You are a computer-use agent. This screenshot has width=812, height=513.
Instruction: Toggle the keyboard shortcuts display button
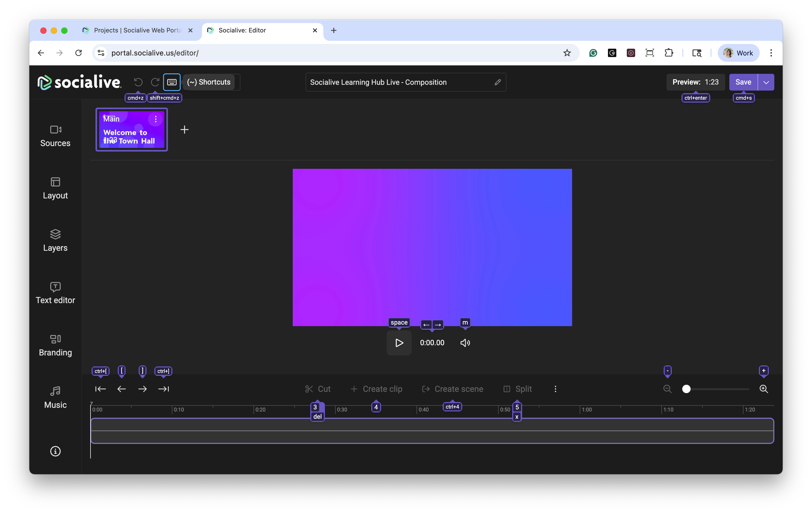(x=172, y=82)
